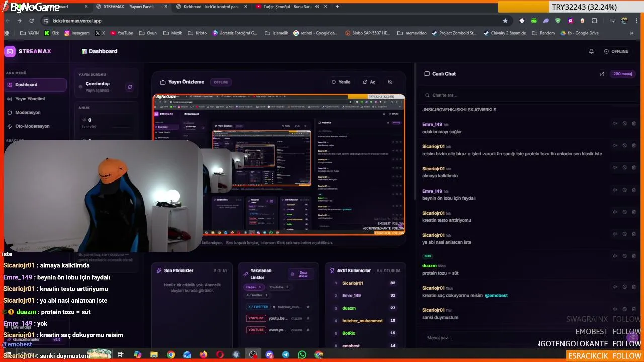Click the 200 mesaj badge
The image size is (644, 362).
click(623, 74)
